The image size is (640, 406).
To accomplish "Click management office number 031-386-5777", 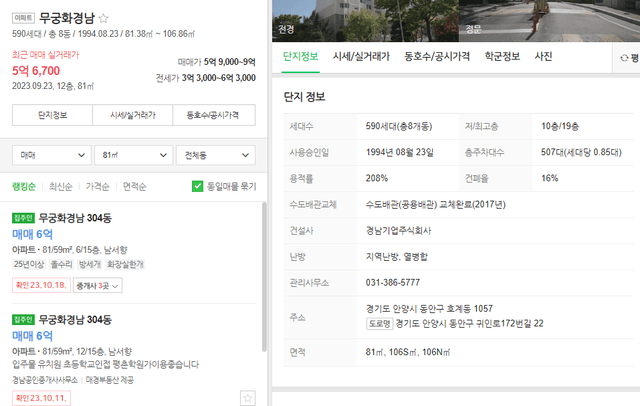I will 393,282.
